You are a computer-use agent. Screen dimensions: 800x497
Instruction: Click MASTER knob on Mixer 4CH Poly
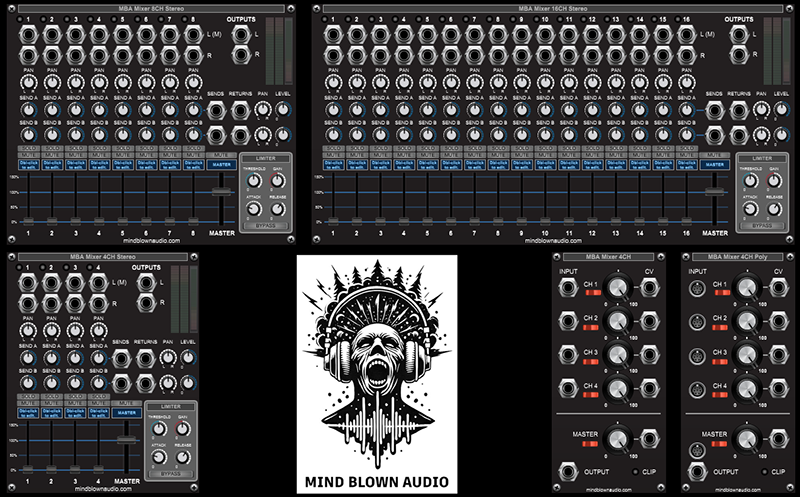tap(746, 439)
